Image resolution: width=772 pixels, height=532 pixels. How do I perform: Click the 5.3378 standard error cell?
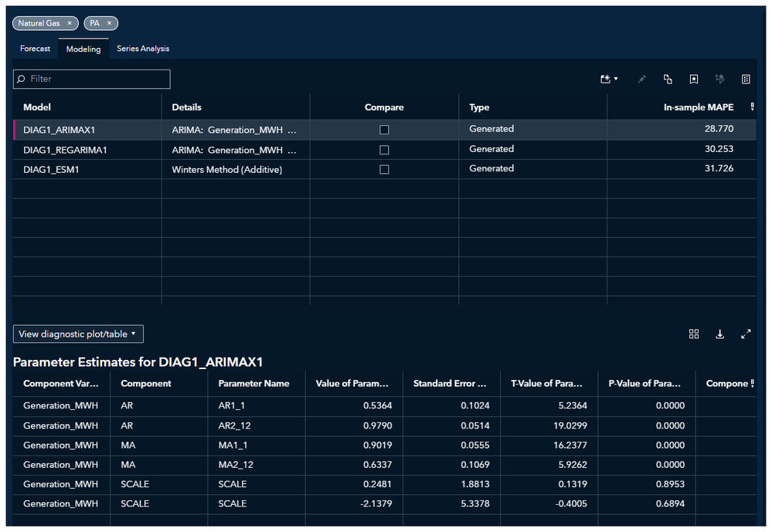tap(475, 504)
